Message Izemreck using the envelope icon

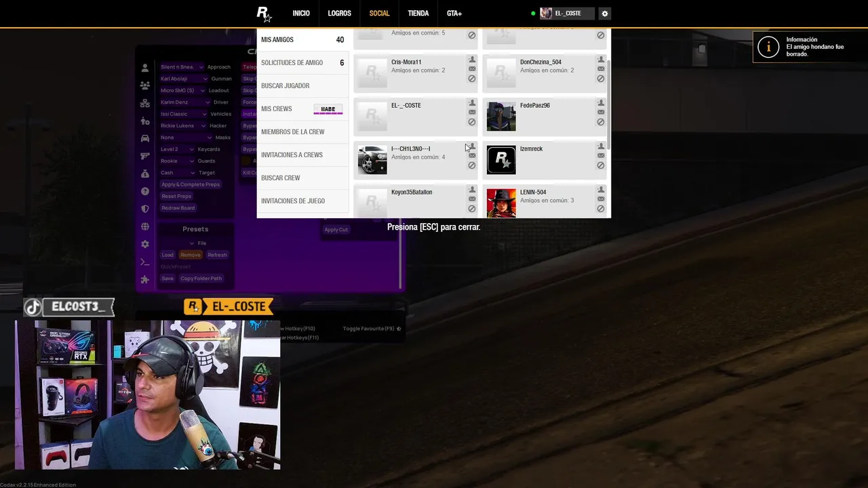click(601, 156)
